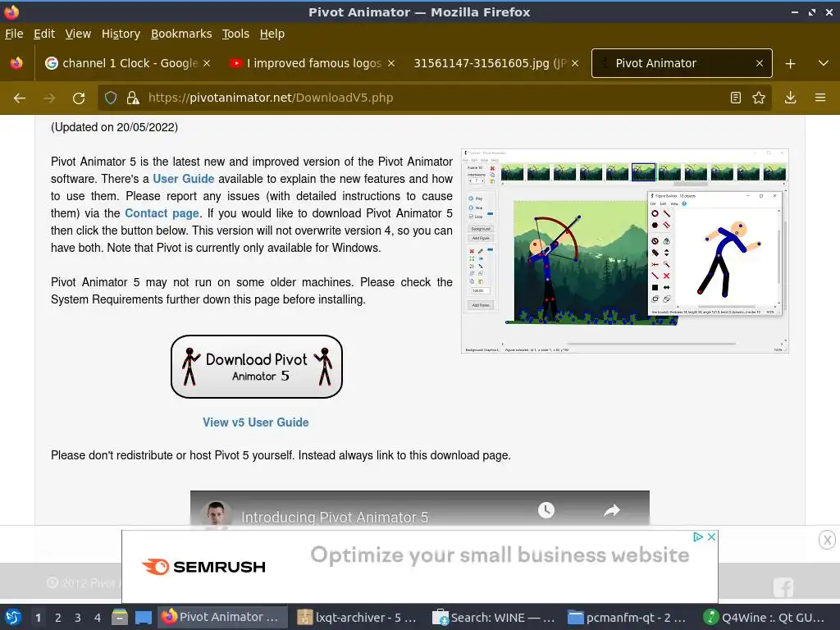The image size is (840, 630).
Task: Dismiss the bottom ad bar circle X
Action: (827, 540)
